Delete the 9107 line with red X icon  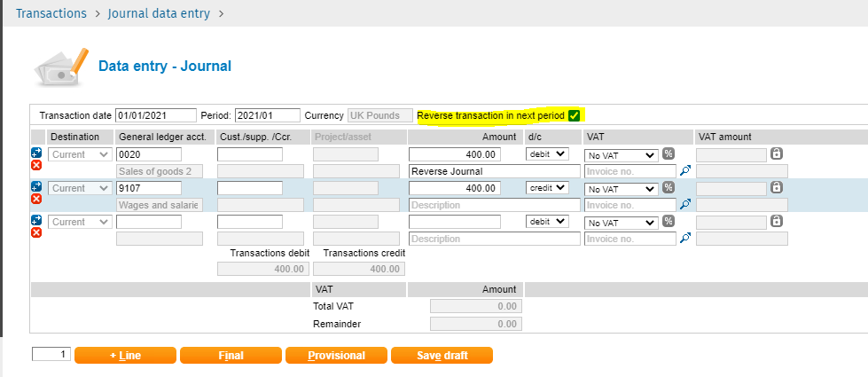[x=36, y=199]
